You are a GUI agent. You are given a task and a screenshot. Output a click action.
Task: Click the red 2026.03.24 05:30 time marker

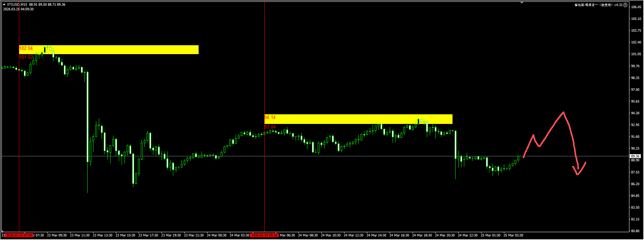point(264,235)
